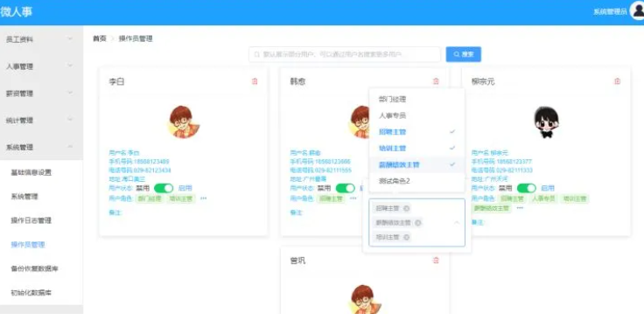The height and width of the screenshot is (327, 644).
Task: Deselect 招聘主管 role option
Action: point(417,132)
